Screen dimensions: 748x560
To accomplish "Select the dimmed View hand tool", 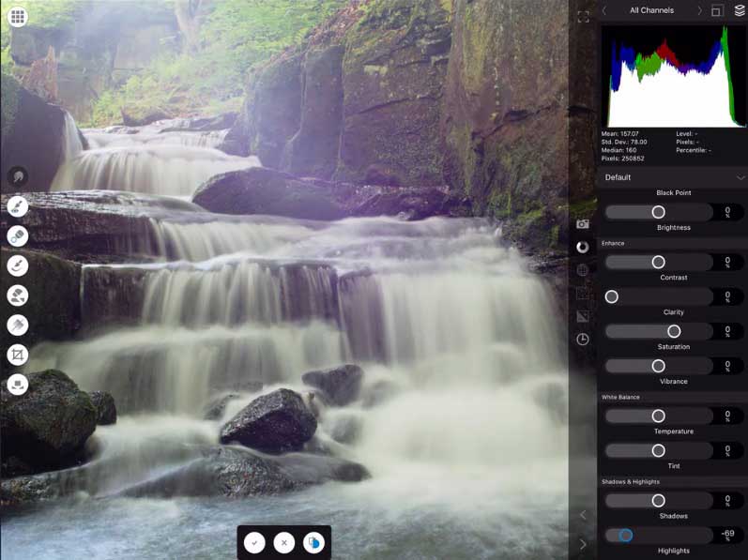I will point(18,176).
